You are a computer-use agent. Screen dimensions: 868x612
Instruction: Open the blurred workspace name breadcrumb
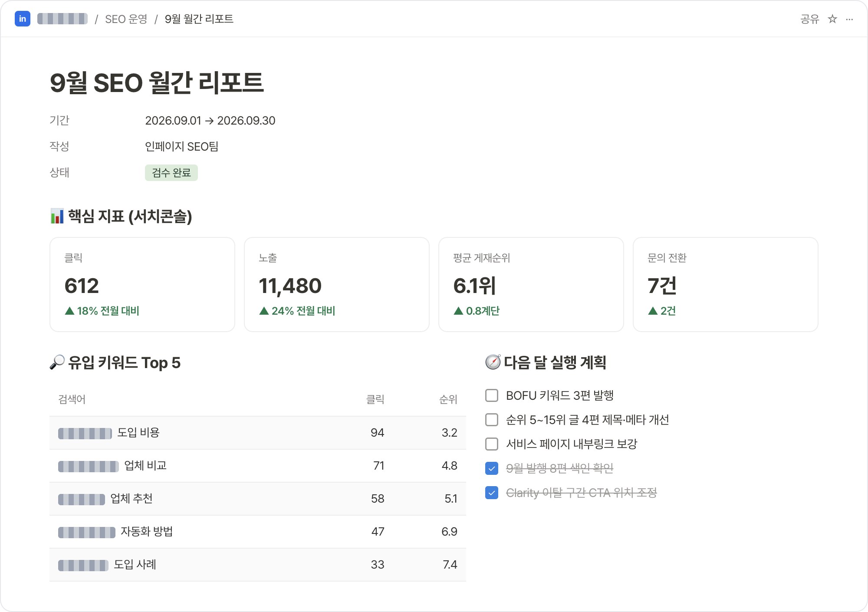click(x=62, y=19)
